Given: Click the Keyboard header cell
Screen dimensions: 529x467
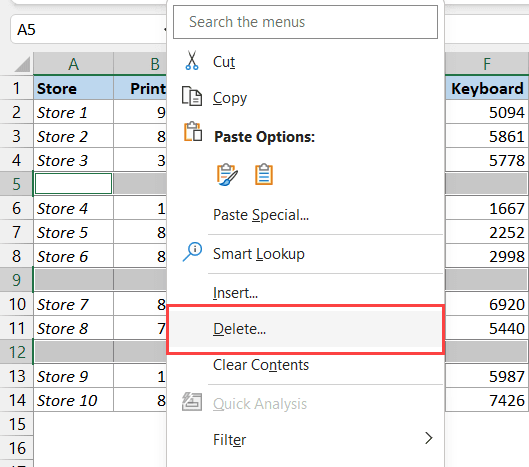Looking at the screenshot, I should tap(486, 88).
